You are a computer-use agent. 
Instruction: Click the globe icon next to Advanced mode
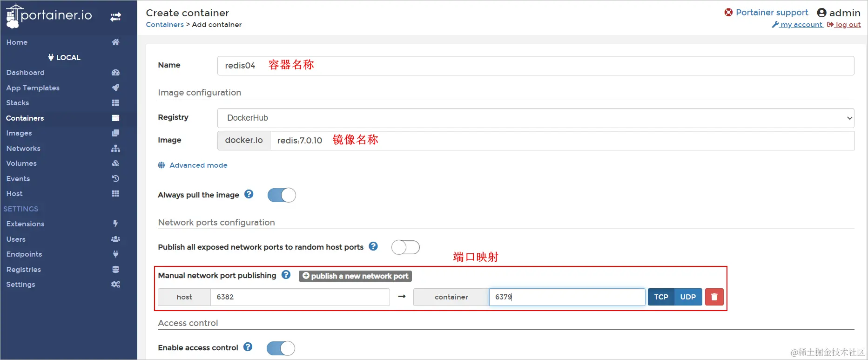click(161, 165)
